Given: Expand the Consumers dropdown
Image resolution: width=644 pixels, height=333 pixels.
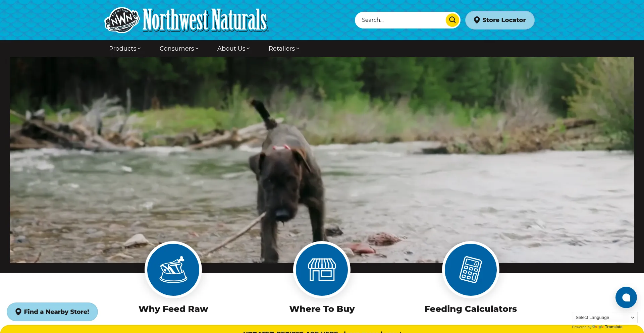Looking at the screenshot, I should point(179,49).
